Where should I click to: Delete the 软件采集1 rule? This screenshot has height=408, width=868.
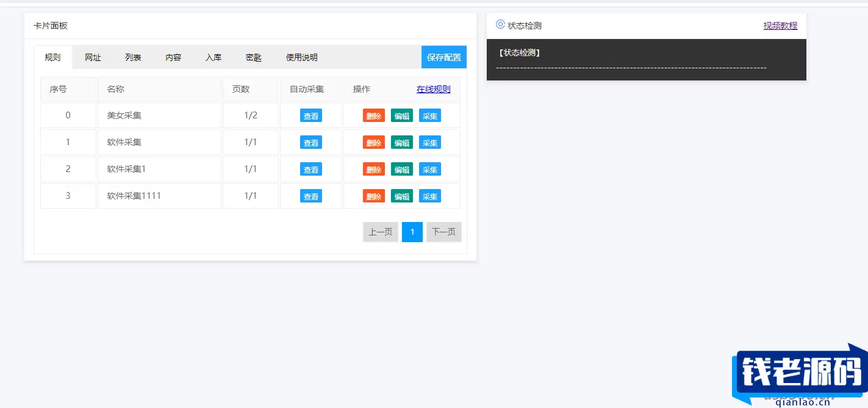pyautogui.click(x=374, y=170)
